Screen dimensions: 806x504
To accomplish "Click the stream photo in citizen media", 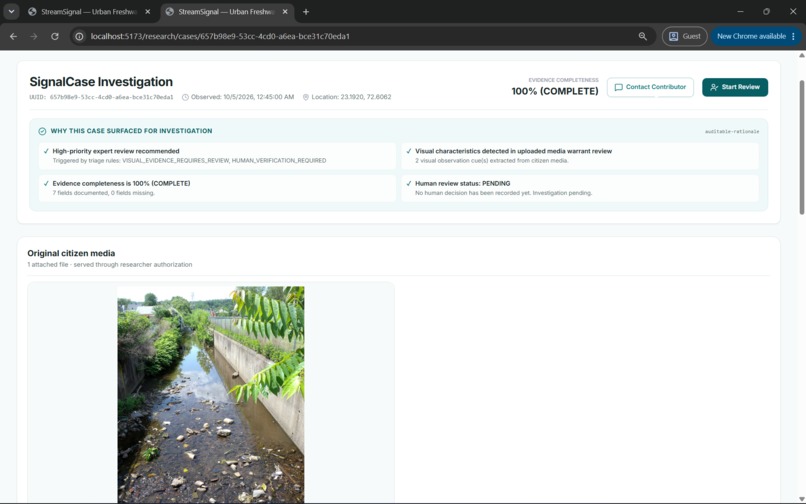I will tap(211, 394).
